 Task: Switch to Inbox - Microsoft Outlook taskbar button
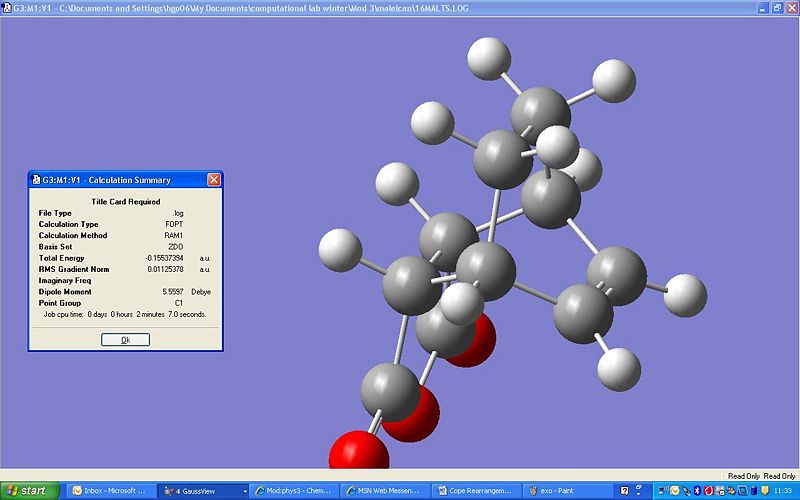click(108, 491)
